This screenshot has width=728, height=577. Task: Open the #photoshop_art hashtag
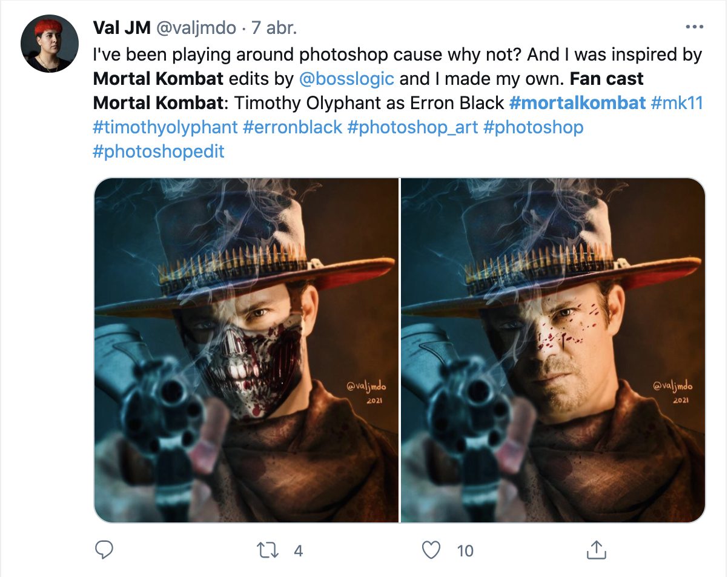[x=412, y=127]
